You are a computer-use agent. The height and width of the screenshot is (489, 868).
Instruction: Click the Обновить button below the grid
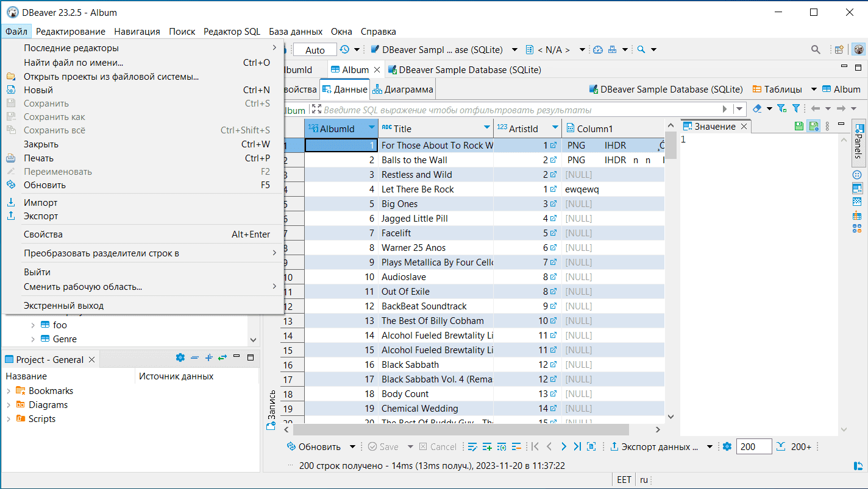pyautogui.click(x=314, y=447)
